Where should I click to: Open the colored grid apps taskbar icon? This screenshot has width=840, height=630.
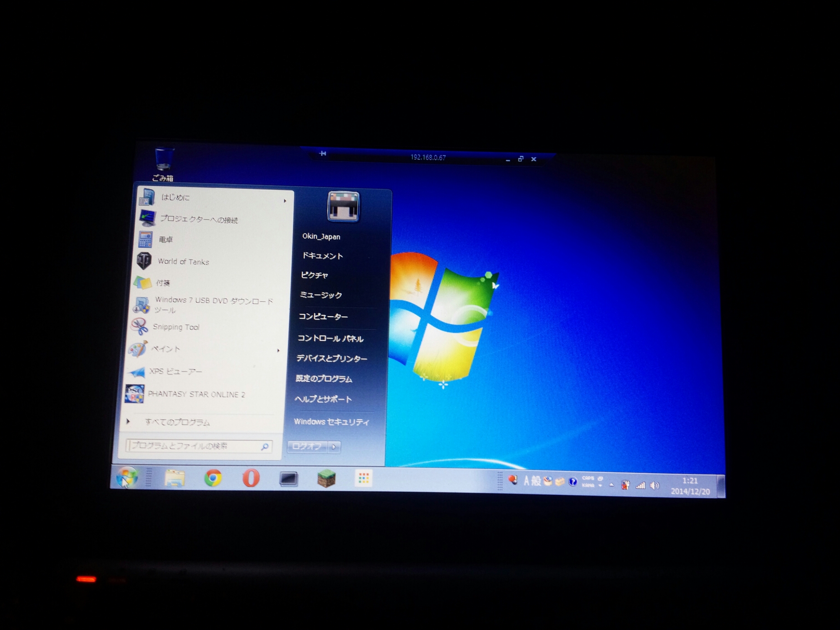364,479
